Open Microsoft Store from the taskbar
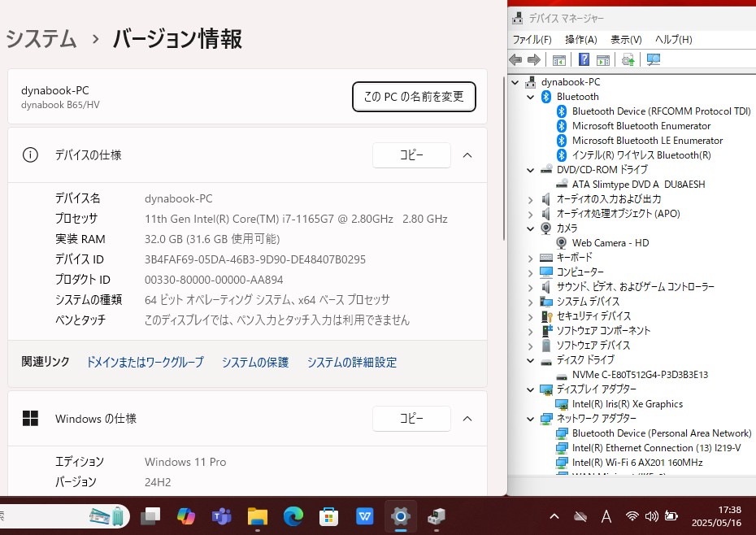Viewport: 756px width, 535px height. pos(329,516)
